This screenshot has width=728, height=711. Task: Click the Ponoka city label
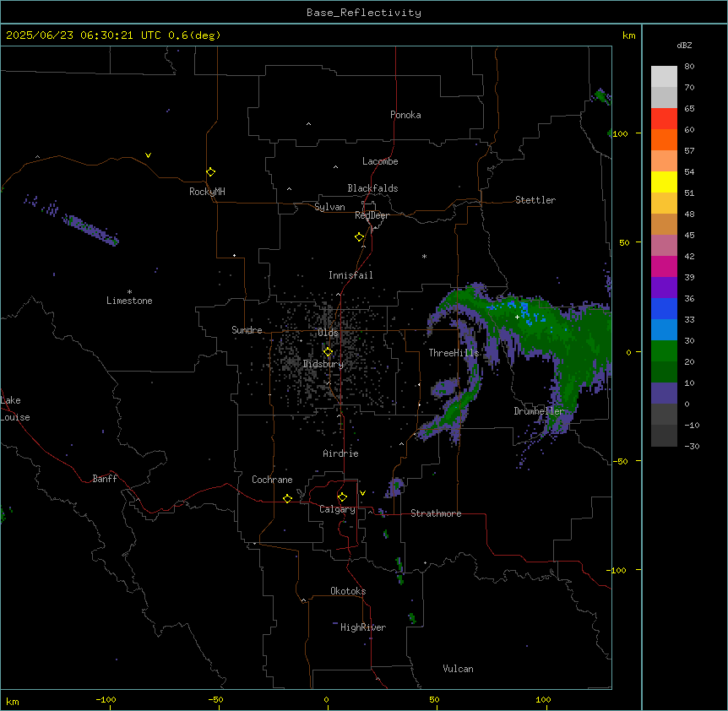click(405, 115)
